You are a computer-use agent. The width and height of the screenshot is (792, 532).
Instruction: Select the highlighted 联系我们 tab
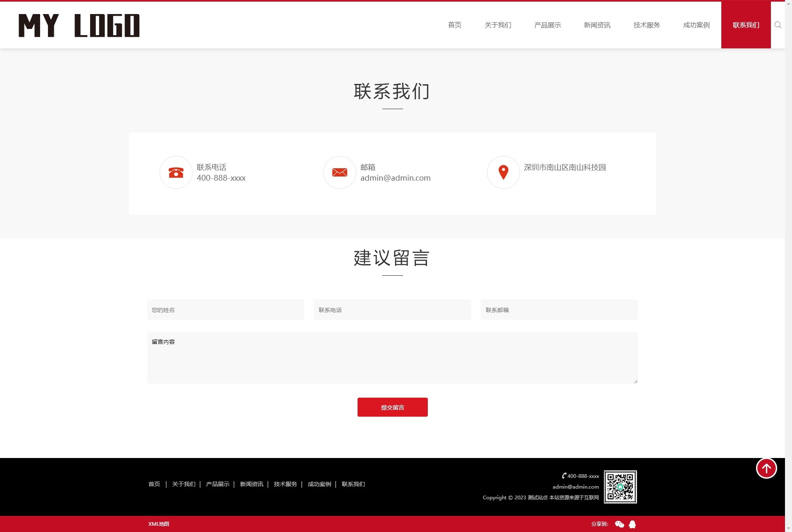point(746,25)
